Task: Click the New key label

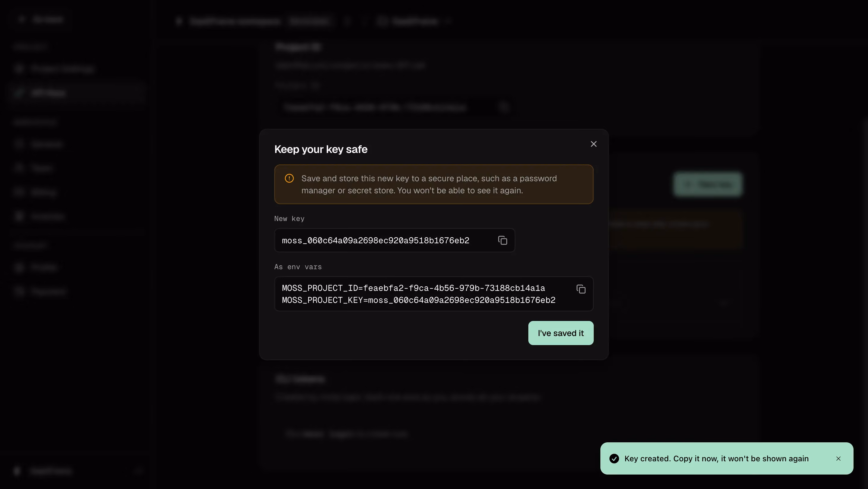Action: pos(289,219)
